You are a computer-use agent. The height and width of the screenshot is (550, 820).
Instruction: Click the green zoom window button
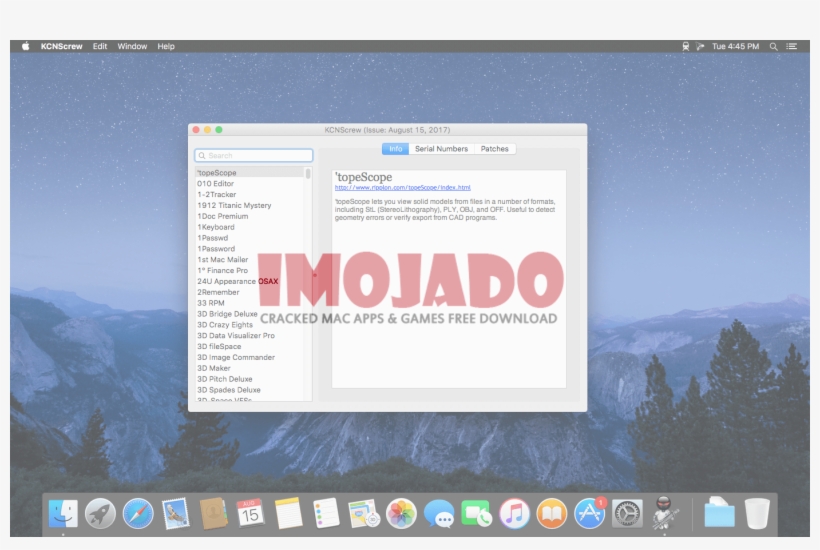[x=219, y=130]
